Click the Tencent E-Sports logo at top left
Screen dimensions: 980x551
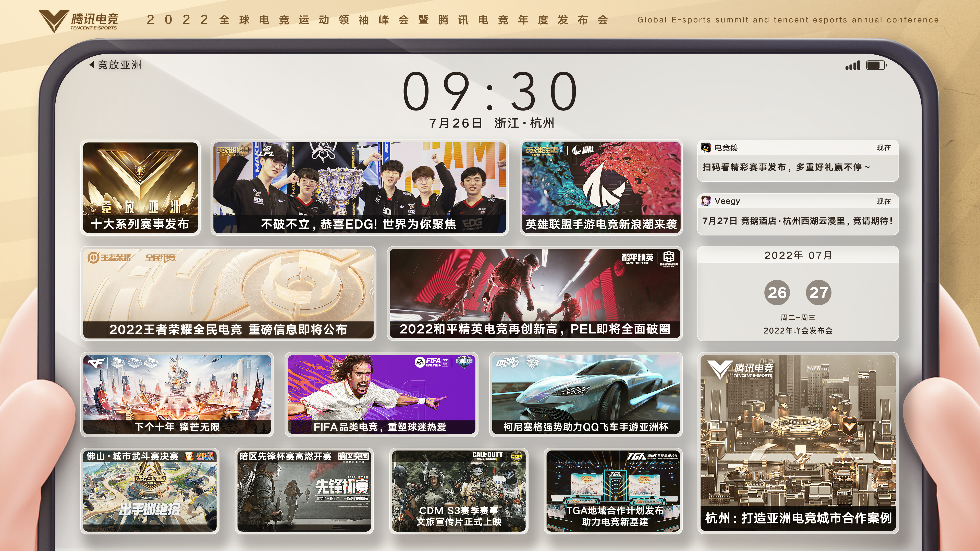click(78, 21)
